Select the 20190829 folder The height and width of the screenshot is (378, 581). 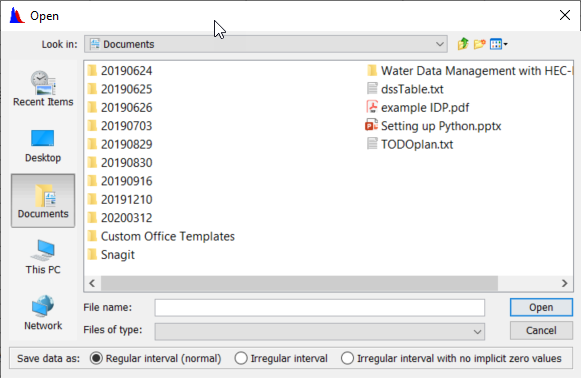click(120, 145)
